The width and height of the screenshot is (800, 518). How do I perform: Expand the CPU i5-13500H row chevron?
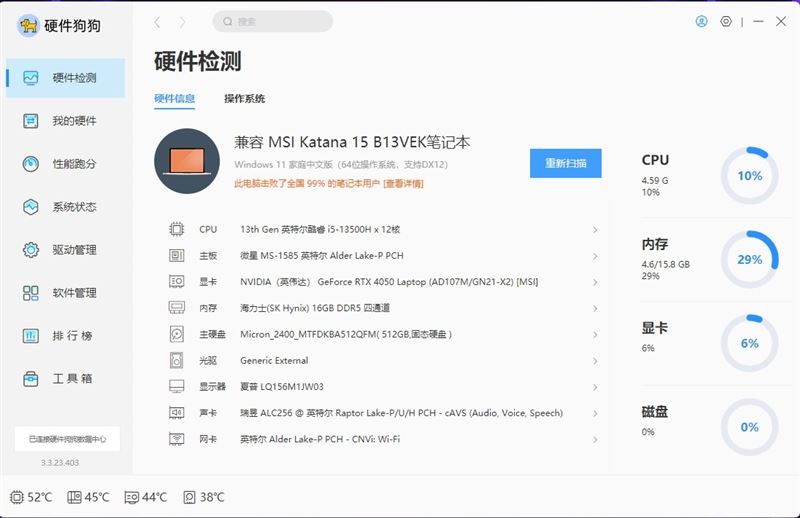click(595, 230)
